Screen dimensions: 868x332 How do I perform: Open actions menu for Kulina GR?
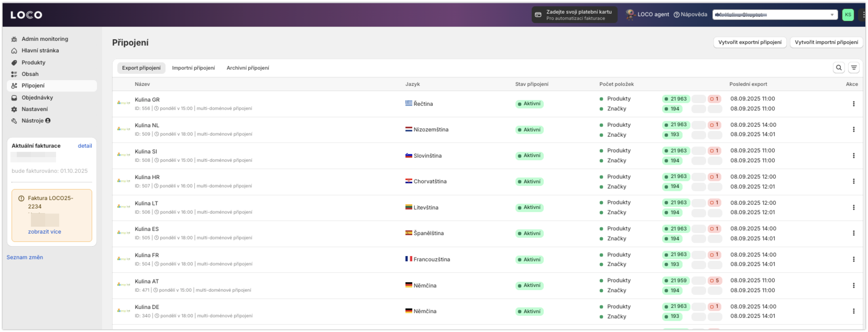[853, 104]
